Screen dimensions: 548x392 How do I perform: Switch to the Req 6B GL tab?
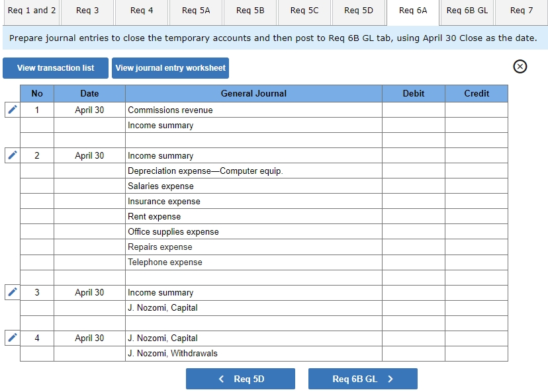coord(467,11)
